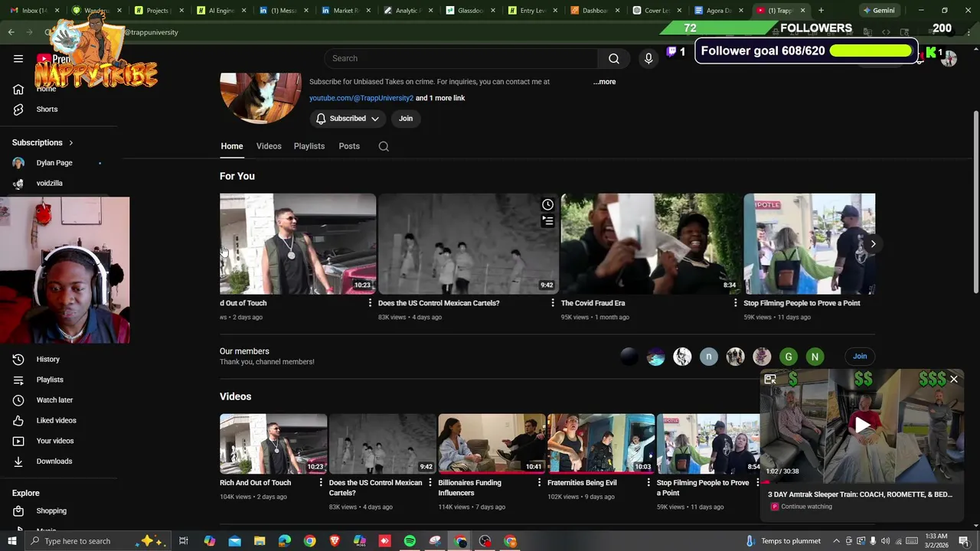Viewport: 980px width, 551px height.
Task: Click the search magnifier button
Action: (614, 59)
